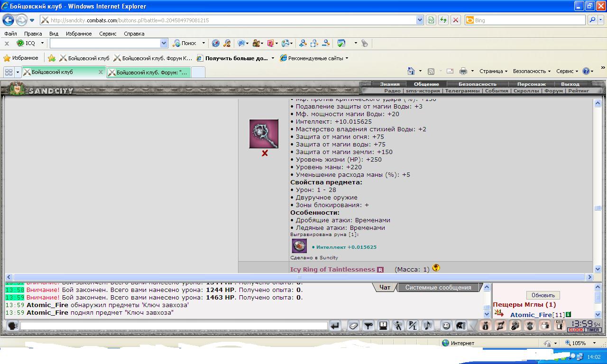This screenshot has height=364, width=607.
Task: Open the Файл menu
Action: pyautogui.click(x=10, y=34)
